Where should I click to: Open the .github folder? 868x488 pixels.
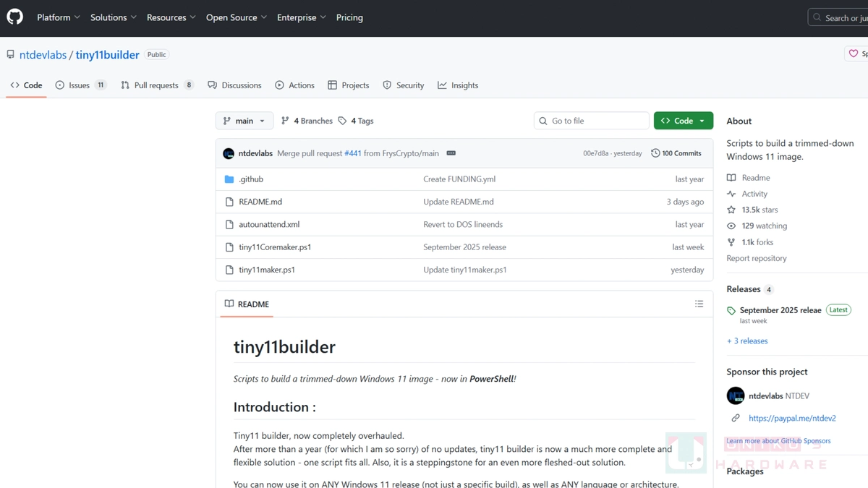pyautogui.click(x=251, y=179)
